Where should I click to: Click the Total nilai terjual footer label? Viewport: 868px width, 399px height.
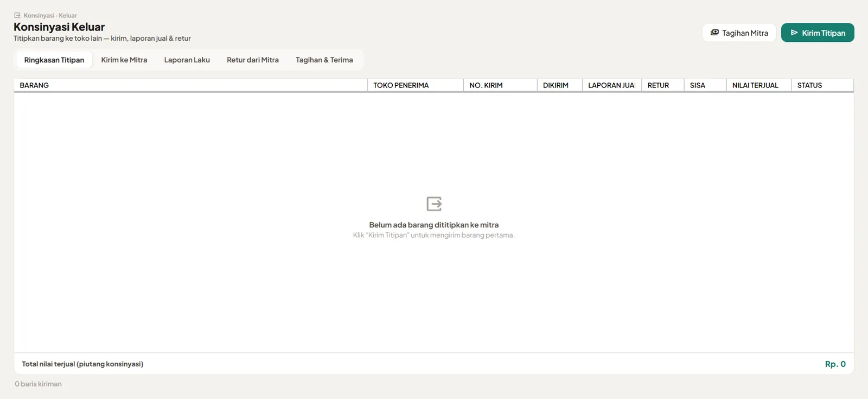[x=82, y=364]
